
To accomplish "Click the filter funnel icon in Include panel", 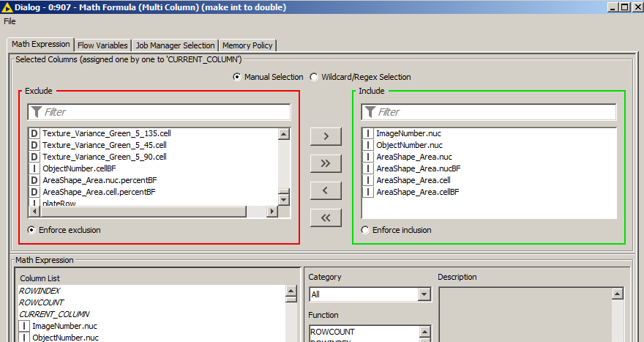I will click(x=370, y=112).
